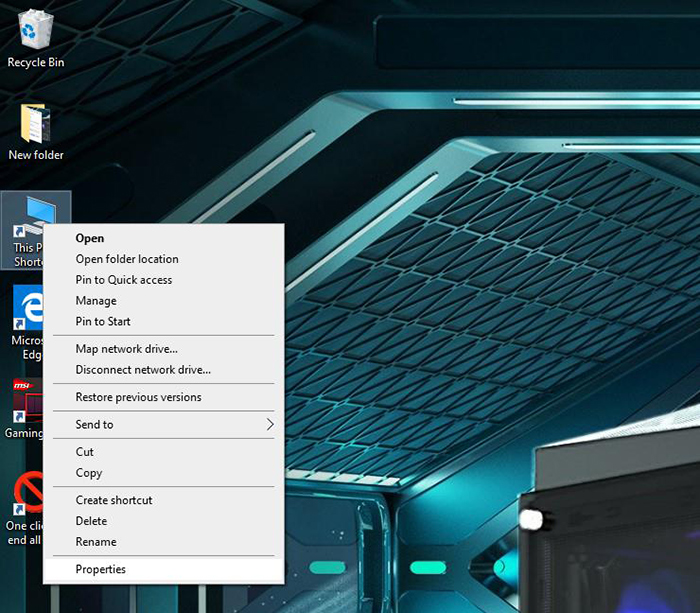
Task: Select Create shortcut option
Action: (x=114, y=500)
